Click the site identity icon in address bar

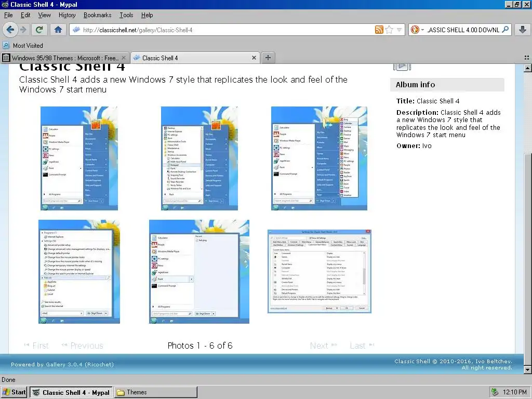pos(76,30)
